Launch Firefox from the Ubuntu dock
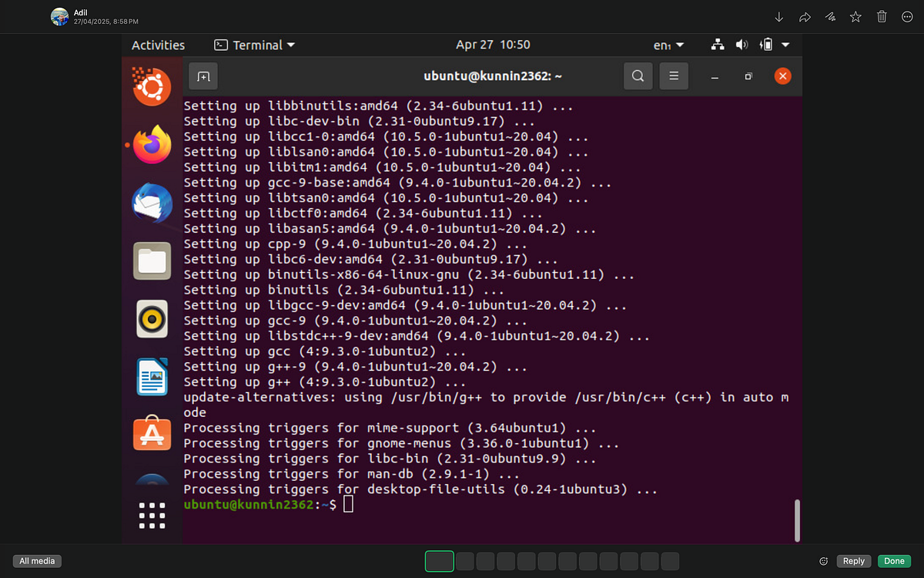Screen dimensions: 924x578 (x=152, y=145)
